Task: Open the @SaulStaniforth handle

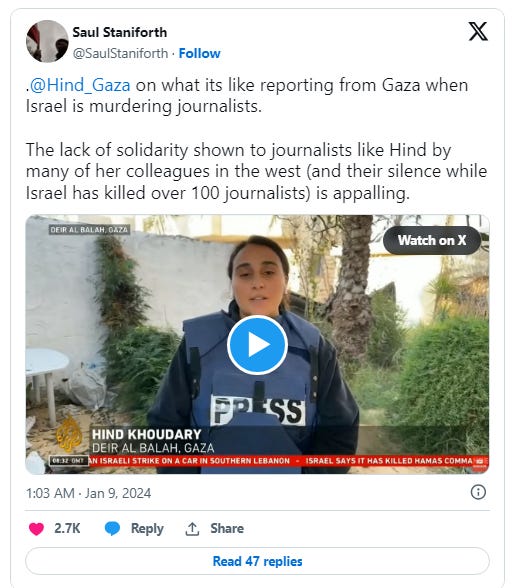Action: pos(120,53)
